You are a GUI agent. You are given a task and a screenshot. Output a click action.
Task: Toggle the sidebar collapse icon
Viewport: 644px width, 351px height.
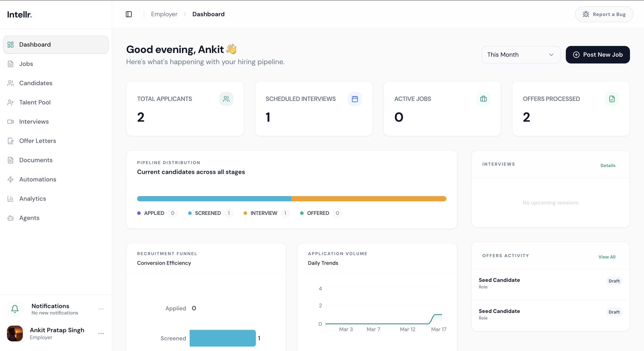[x=129, y=14]
